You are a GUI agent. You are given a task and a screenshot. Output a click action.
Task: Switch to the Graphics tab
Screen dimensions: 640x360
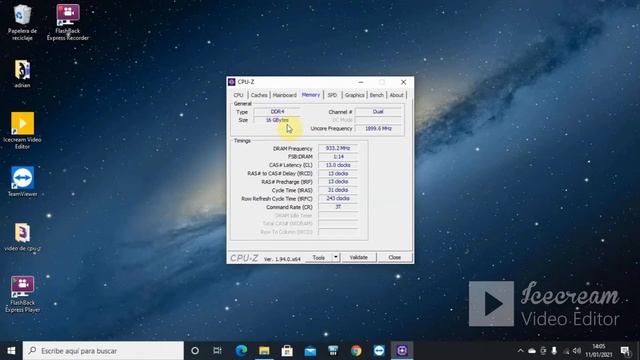[354, 95]
